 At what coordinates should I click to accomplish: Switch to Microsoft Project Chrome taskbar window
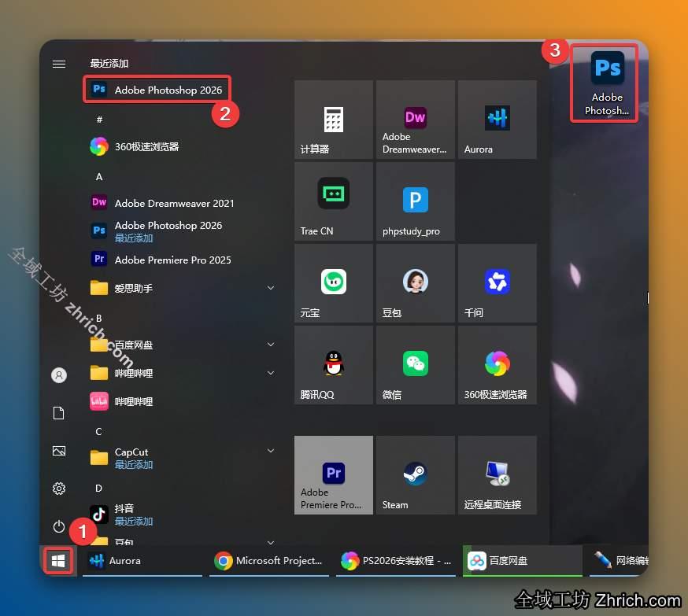tap(269, 561)
